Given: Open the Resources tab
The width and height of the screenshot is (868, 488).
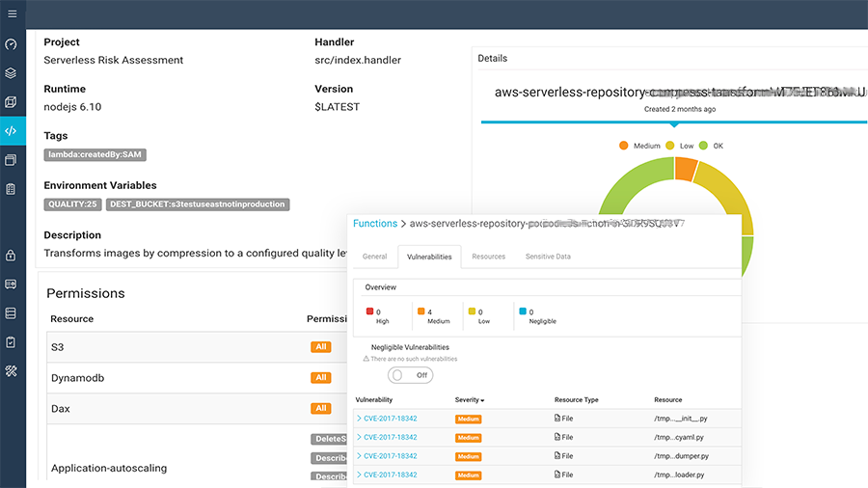Looking at the screenshot, I should pos(489,257).
